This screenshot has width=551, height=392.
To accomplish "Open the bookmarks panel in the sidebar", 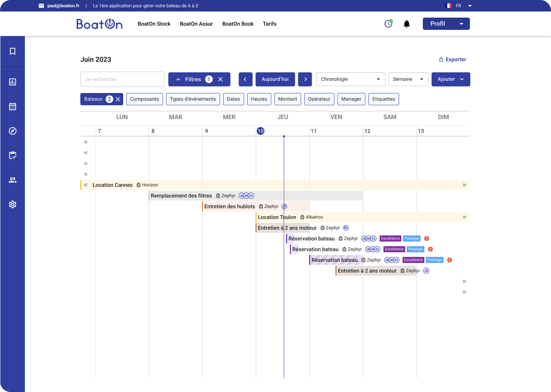I will point(13,51).
